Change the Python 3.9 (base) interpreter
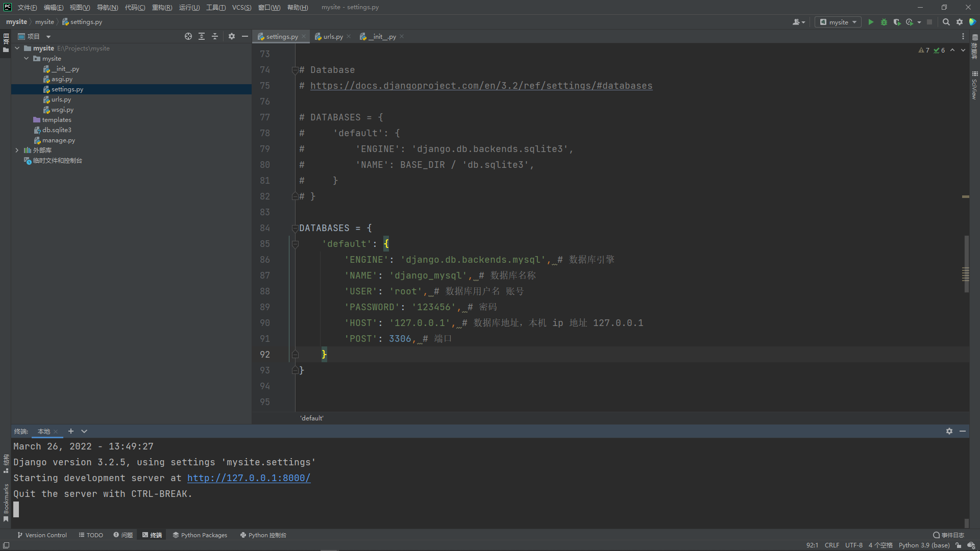 (924, 545)
